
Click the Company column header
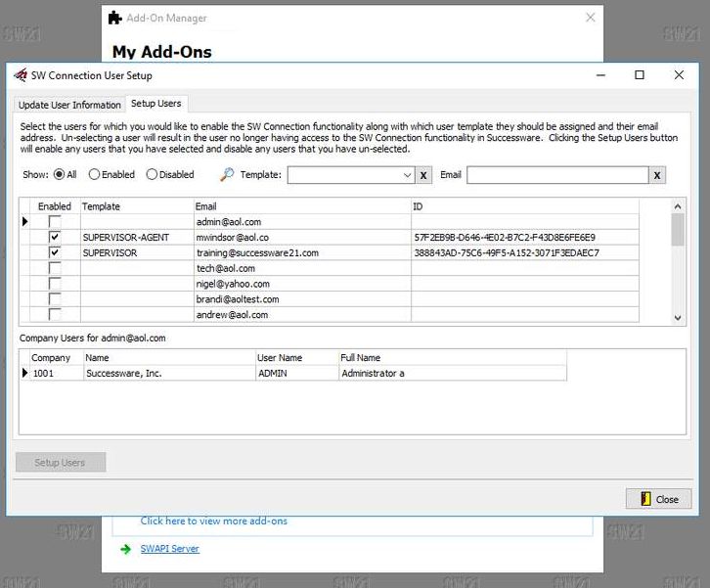[x=57, y=358]
